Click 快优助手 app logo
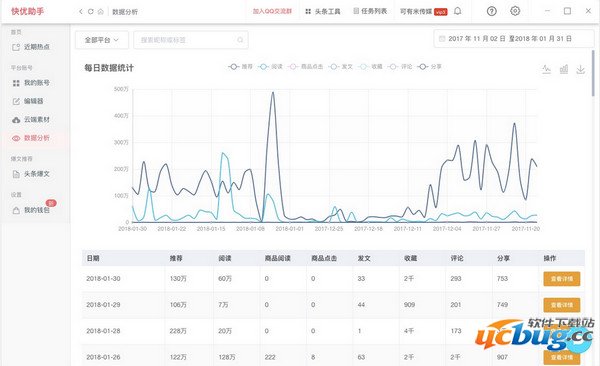This screenshot has height=366, width=600. [28, 11]
